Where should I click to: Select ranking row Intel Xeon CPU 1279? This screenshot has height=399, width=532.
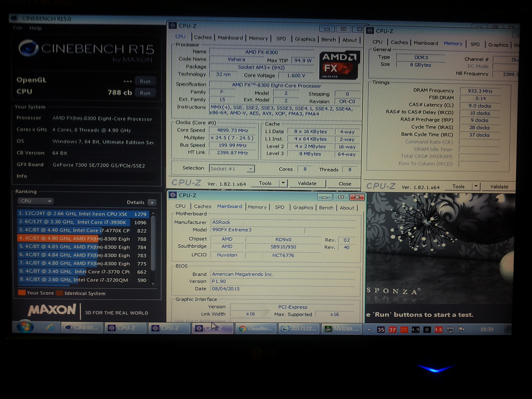(83, 214)
